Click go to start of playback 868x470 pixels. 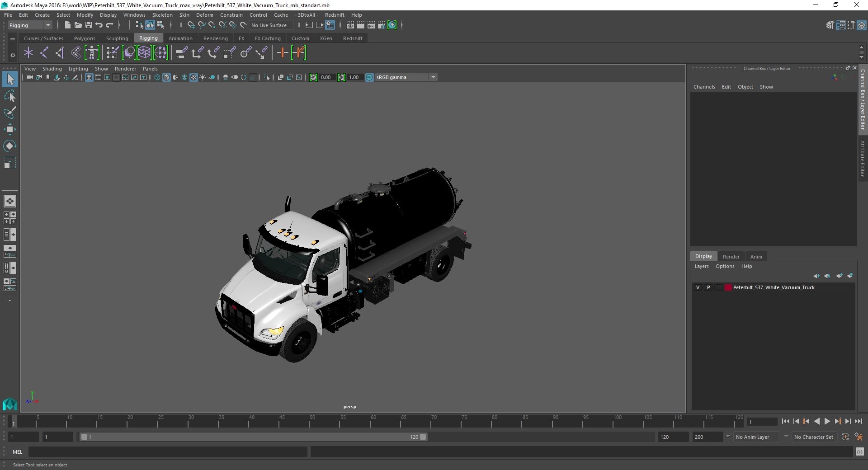coord(785,421)
